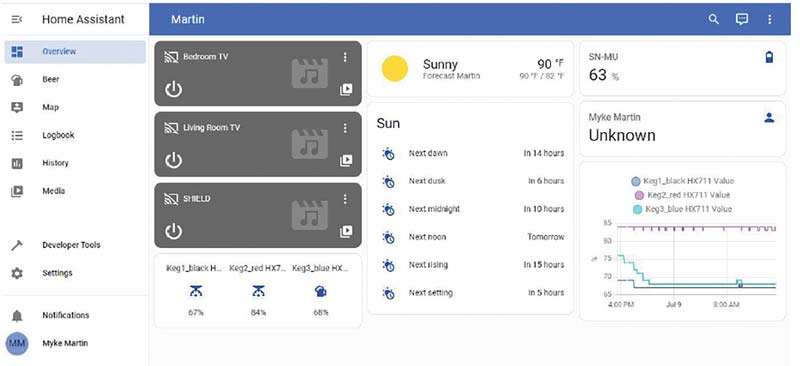This screenshot has height=366, width=800.
Task: Click the yellow sun weather icon
Action: click(395, 69)
